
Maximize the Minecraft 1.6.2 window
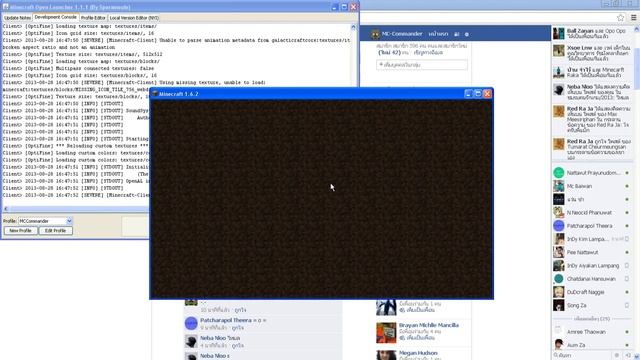click(x=478, y=94)
